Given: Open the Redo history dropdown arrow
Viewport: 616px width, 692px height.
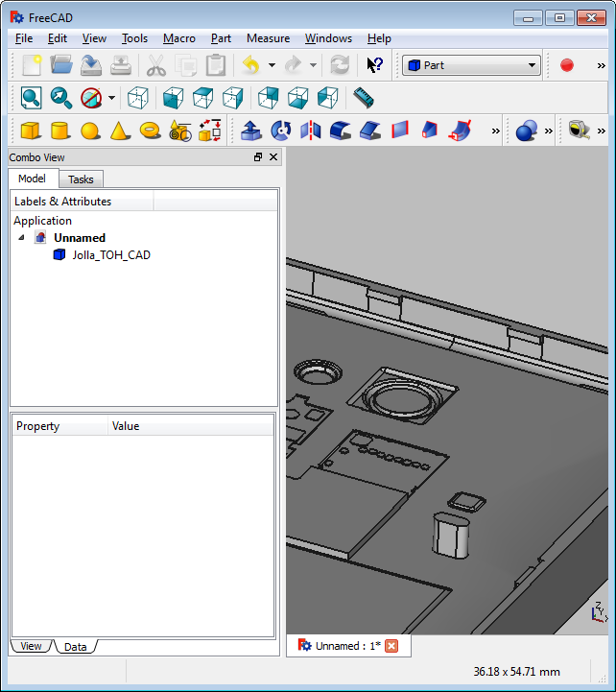Looking at the screenshot, I should coord(313,65).
